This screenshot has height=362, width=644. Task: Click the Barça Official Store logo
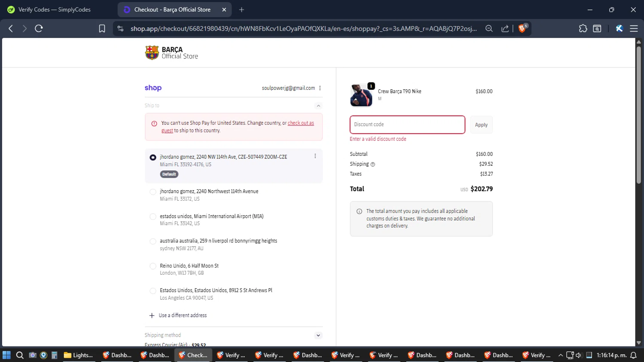coord(172,53)
